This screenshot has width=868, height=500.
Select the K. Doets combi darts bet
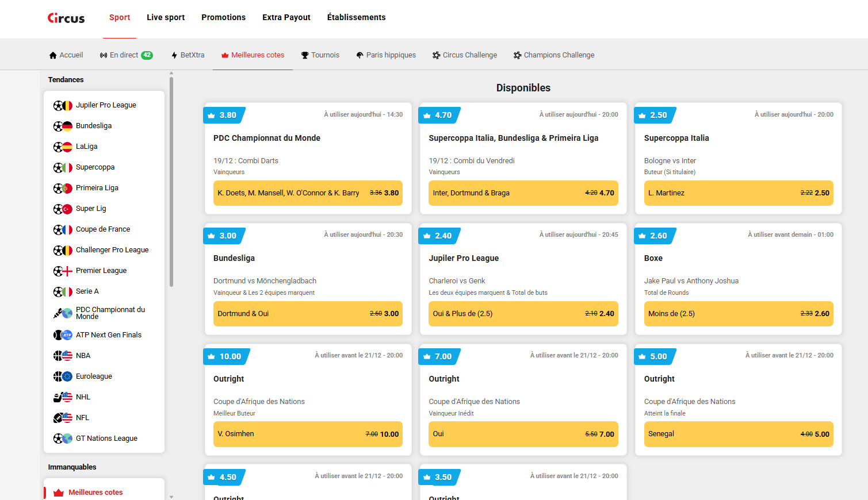[x=308, y=193]
